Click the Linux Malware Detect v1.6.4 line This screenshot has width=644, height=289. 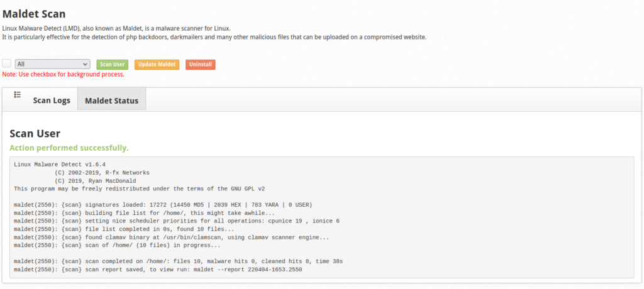(x=60, y=165)
